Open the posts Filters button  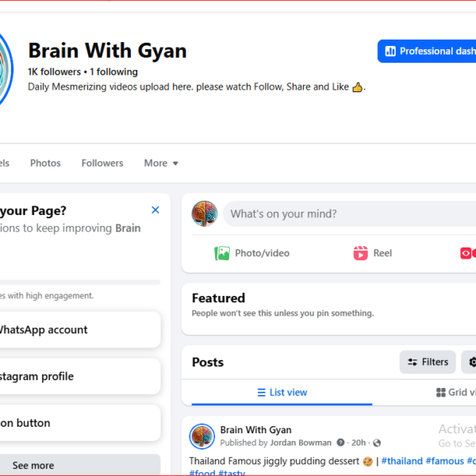pyautogui.click(x=428, y=362)
